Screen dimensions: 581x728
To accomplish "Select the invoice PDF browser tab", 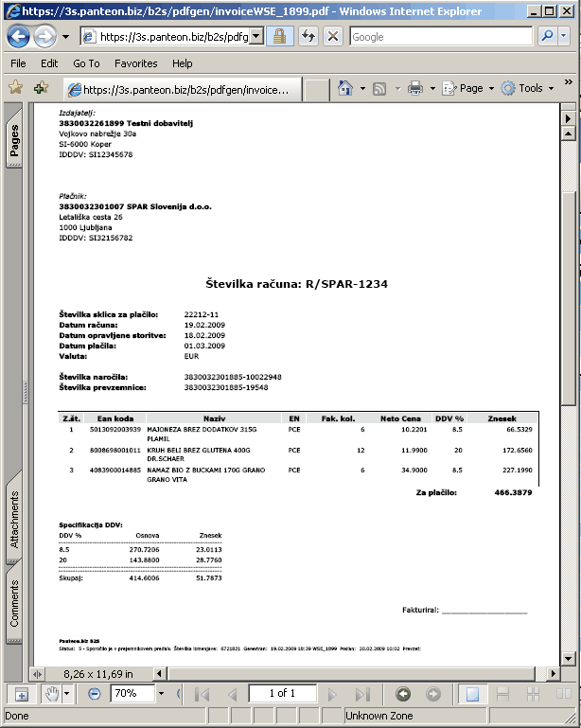I will click(x=183, y=90).
